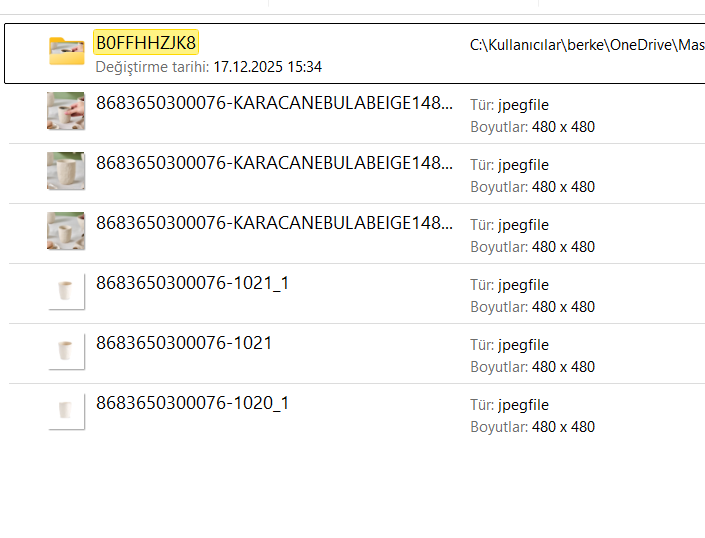Image resolution: width=705 pixels, height=538 pixels.
Task: Open the B0FFHHZJK8 folder icon
Action: pyautogui.click(x=67, y=51)
